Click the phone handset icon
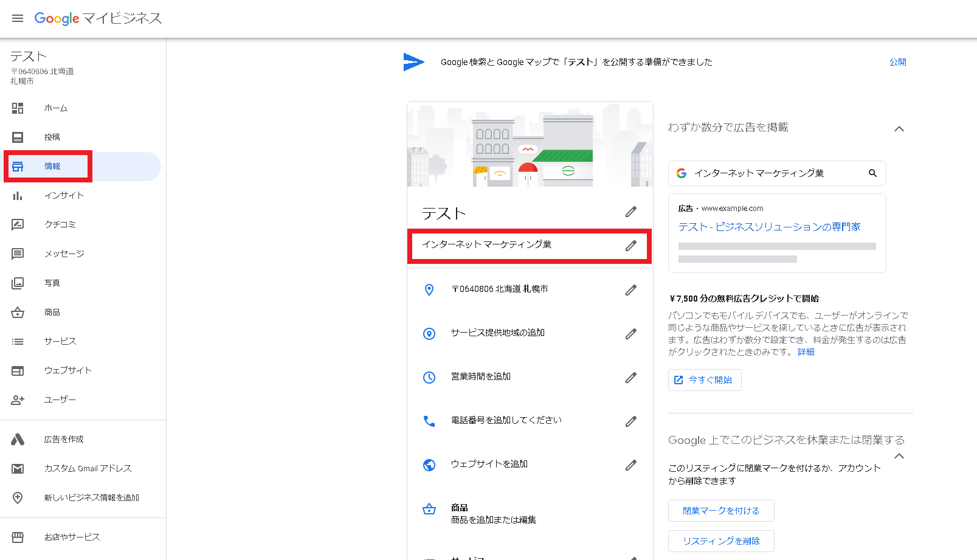Screen dimensions: 977x560 429,421
